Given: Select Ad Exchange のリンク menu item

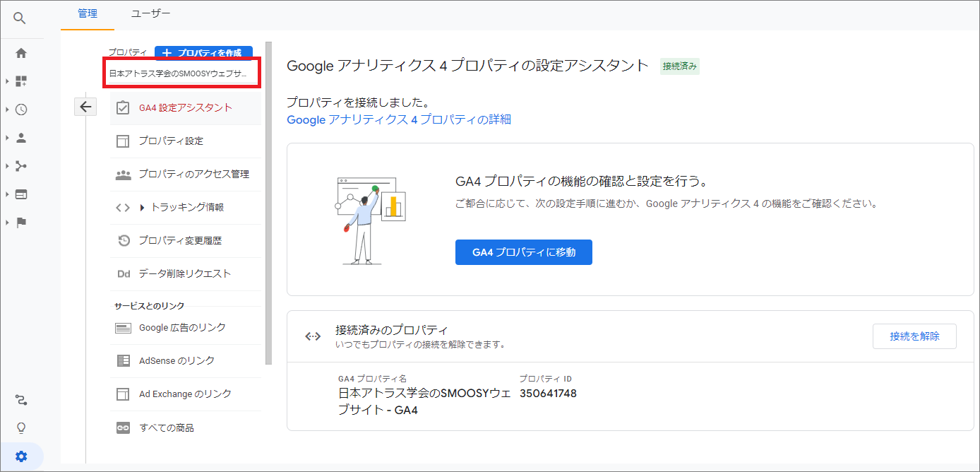Looking at the screenshot, I should click(186, 394).
